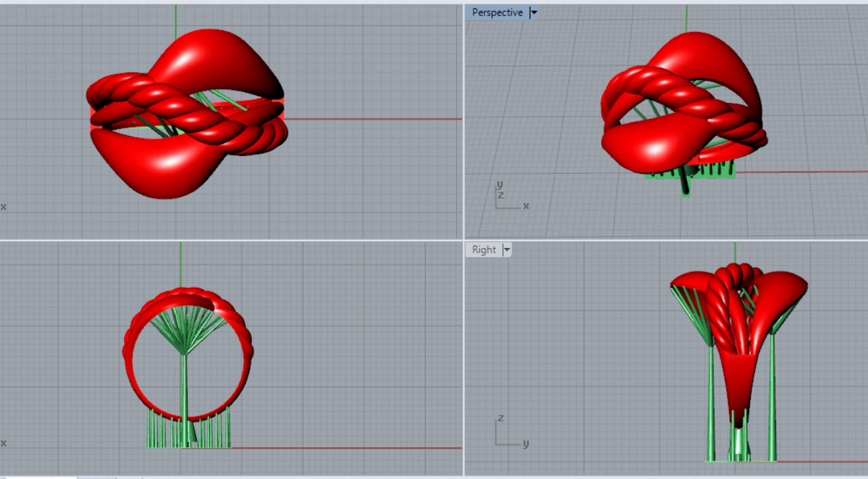This screenshot has height=479, width=868.
Task: Click the horizontal divider between the left viewports
Action: (230, 240)
